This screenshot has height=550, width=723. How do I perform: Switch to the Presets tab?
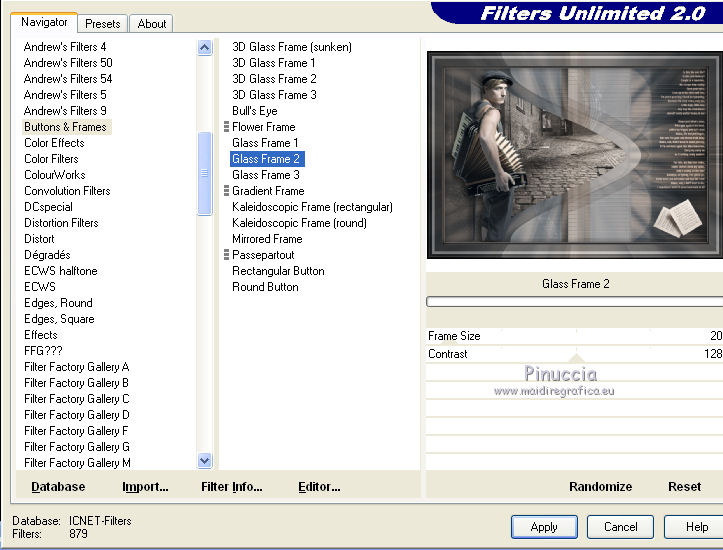[102, 24]
